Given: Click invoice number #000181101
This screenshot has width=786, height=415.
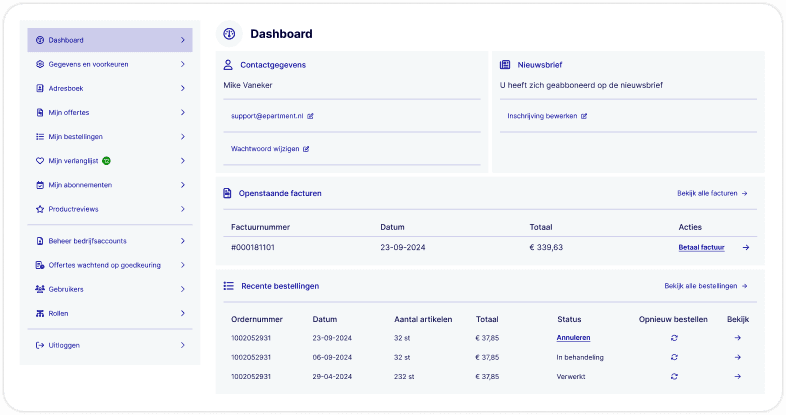Looking at the screenshot, I should point(253,248).
